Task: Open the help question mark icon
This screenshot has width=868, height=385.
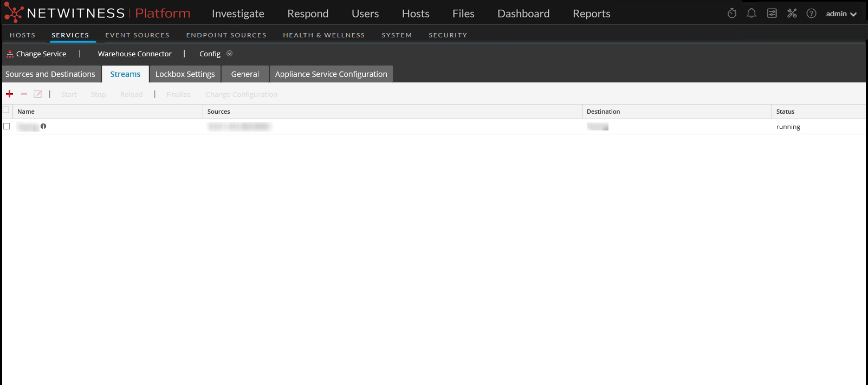Action: tap(811, 14)
